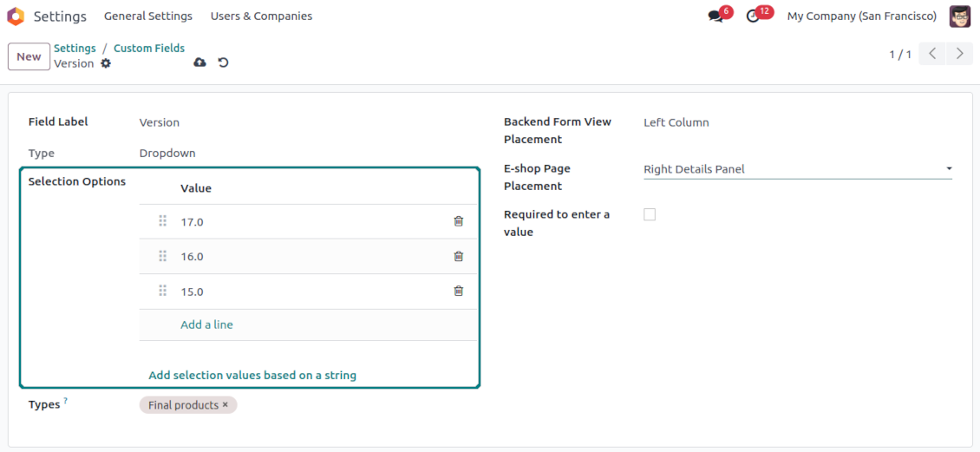
Task: Click Add a line link
Action: pyautogui.click(x=206, y=324)
